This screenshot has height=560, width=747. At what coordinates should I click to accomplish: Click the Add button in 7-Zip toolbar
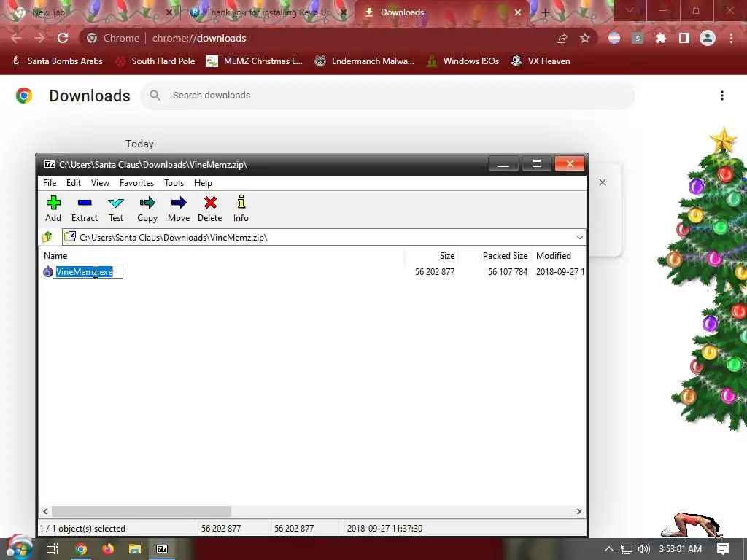[x=53, y=209]
